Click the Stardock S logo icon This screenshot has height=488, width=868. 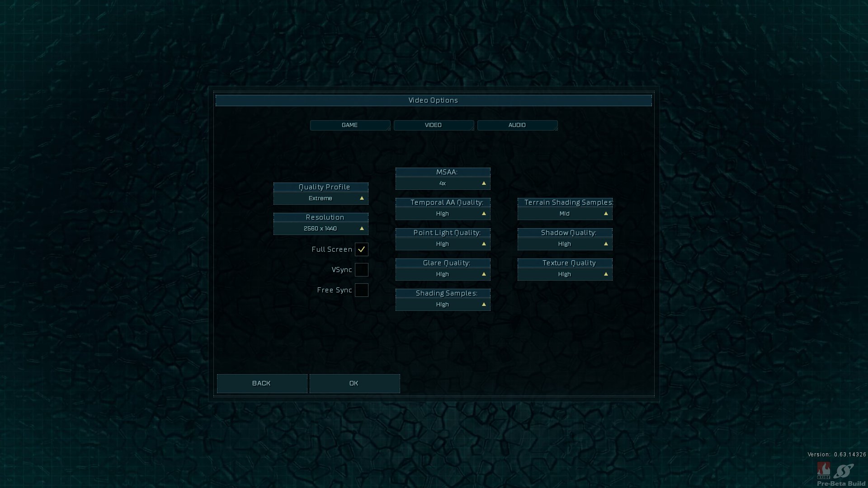tap(844, 471)
